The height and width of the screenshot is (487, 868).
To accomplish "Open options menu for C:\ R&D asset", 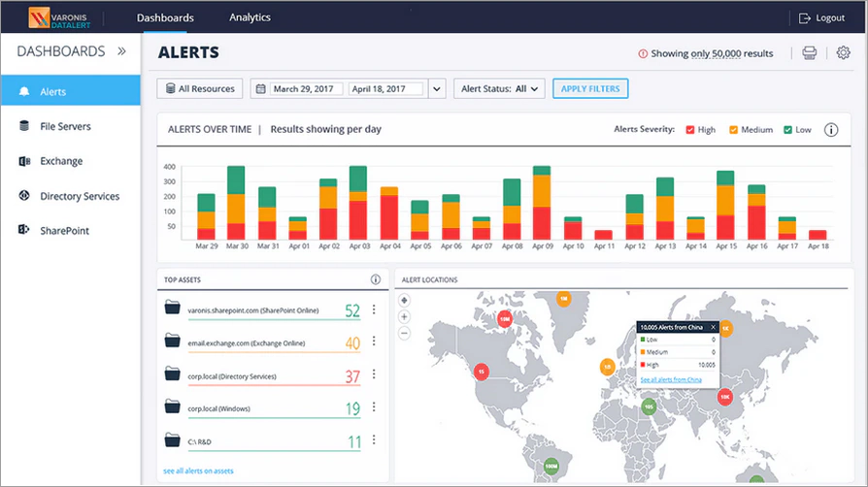I will (374, 439).
